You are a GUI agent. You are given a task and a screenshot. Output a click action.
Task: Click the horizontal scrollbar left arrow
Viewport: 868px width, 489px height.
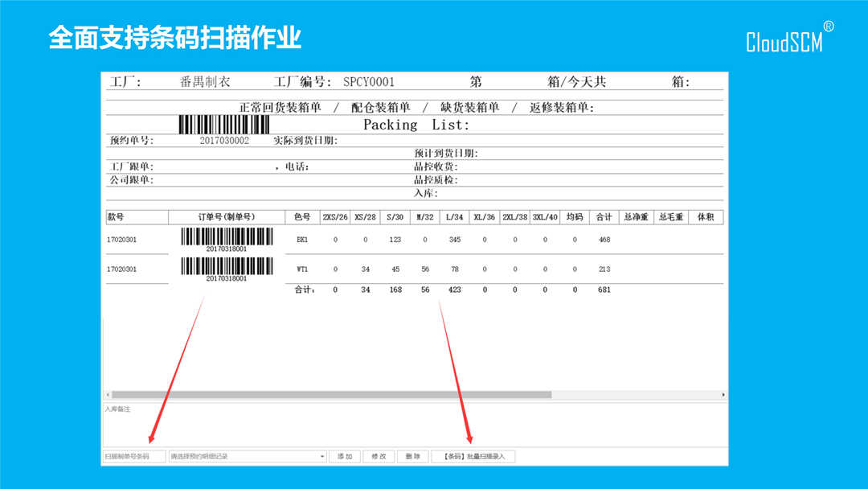(x=107, y=395)
